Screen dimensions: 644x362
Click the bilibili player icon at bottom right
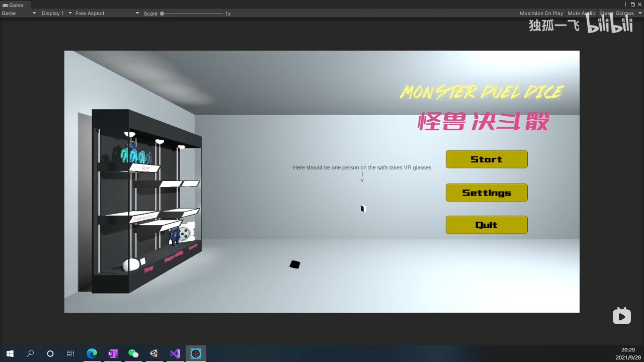point(622,316)
